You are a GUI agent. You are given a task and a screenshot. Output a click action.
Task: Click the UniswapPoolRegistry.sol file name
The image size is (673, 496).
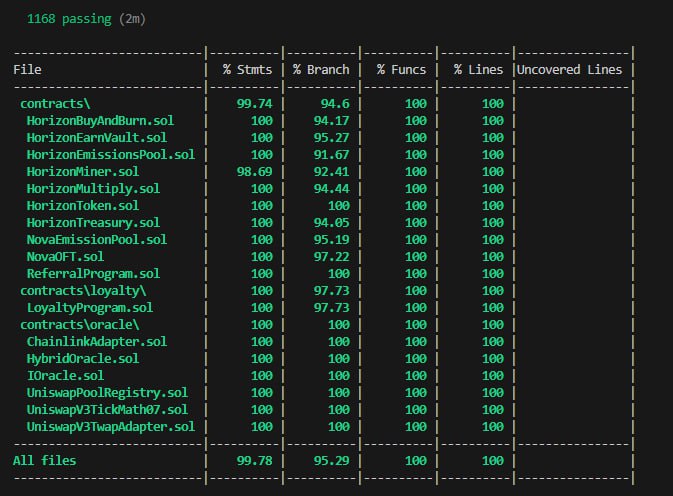[x=107, y=393]
